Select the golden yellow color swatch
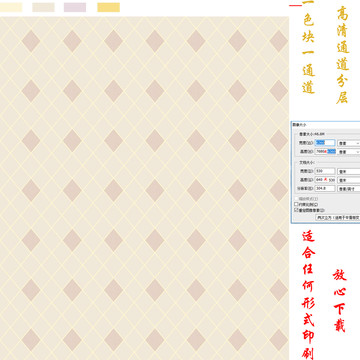Image resolution: width=360 pixels, height=360 pixels. coord(109,7)
